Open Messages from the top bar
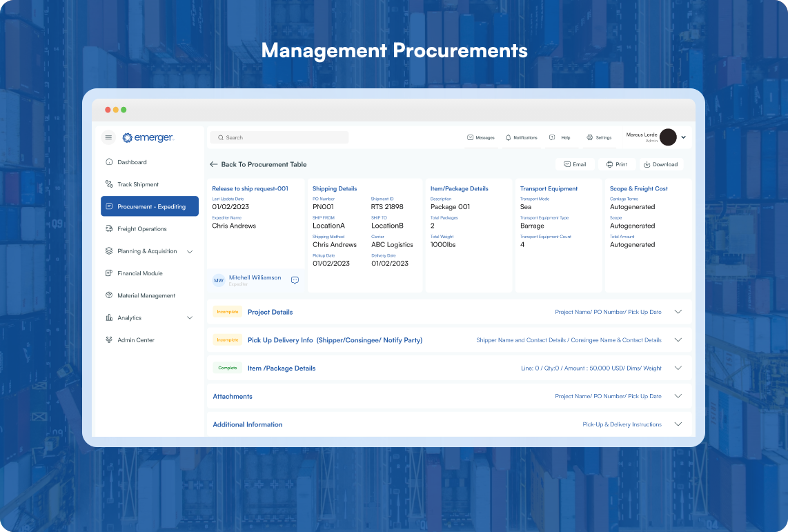788x532 pixels. (481, 137)
